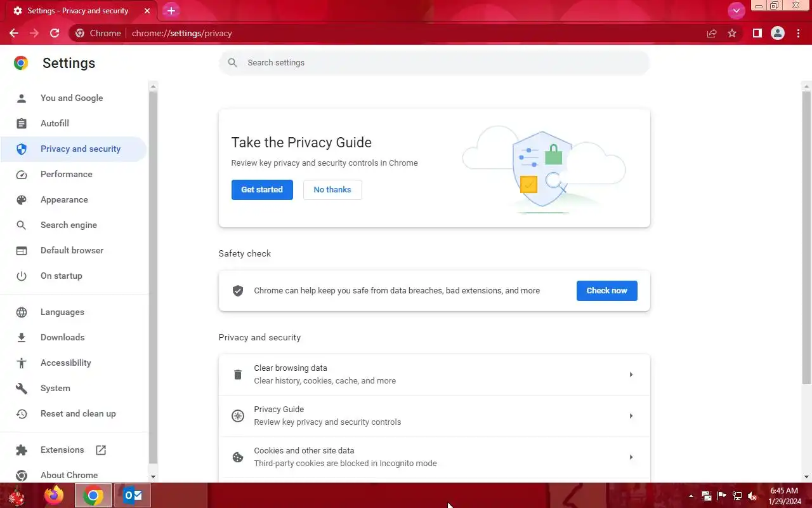This screenshot has height=508, width=812.
Task: Click the Search settings field
Action: coord(435,62)
